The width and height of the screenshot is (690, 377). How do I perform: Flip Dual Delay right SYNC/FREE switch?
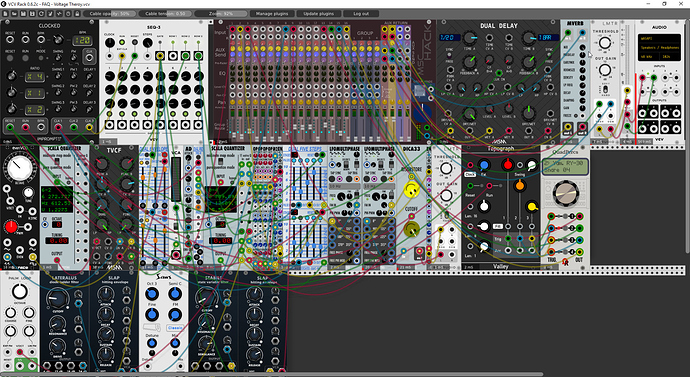click(x=548, y=56)
